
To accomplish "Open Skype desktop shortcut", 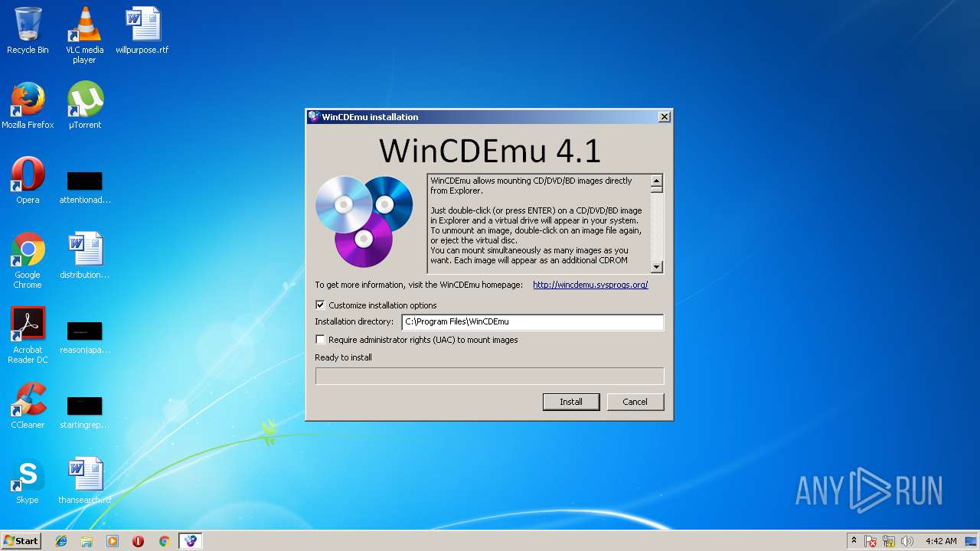I will [x=28, y=481].
